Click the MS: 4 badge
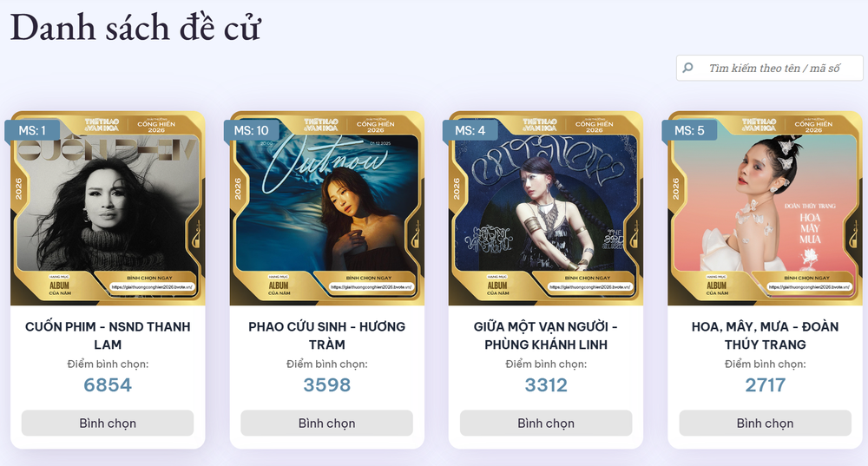Viewport: 868px width, 466px height. [470, 131]
